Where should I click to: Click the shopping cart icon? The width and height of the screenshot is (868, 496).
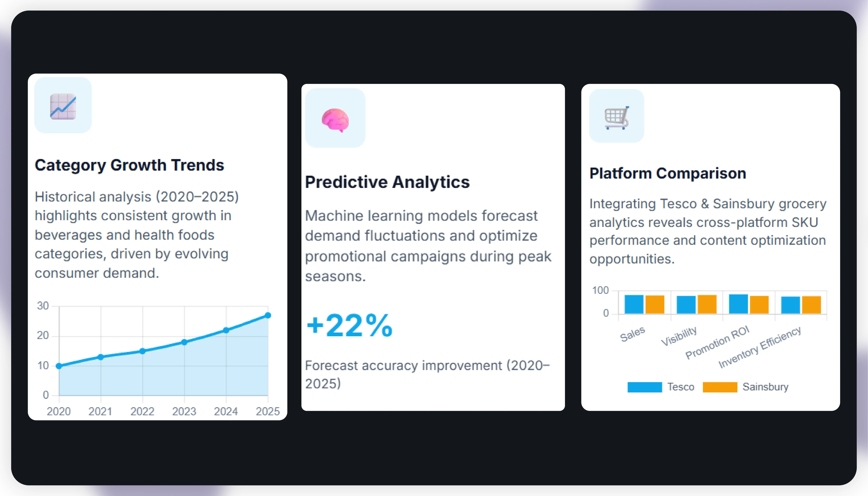coord(617,118)
